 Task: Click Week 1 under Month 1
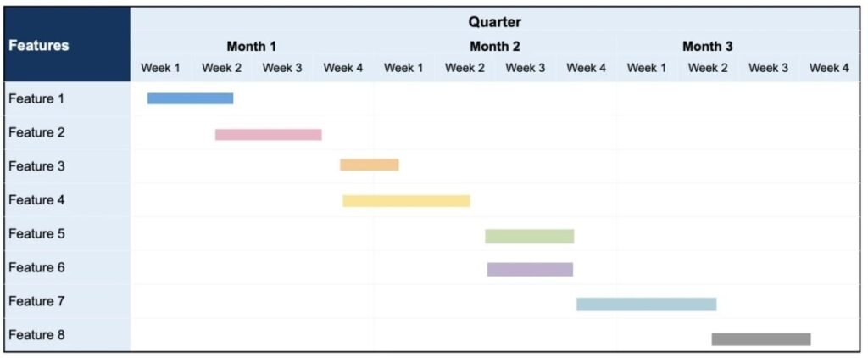[x=160, y=68]
